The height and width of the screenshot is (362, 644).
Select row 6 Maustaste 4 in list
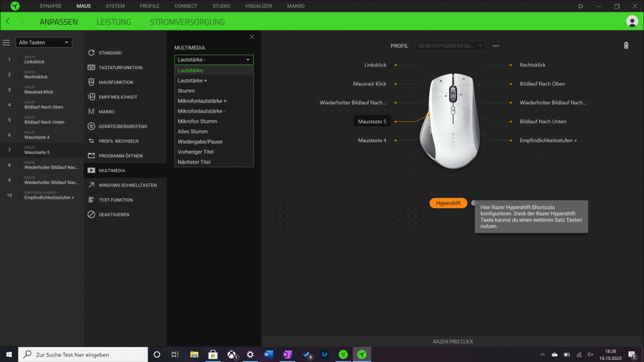coord(42,135)
